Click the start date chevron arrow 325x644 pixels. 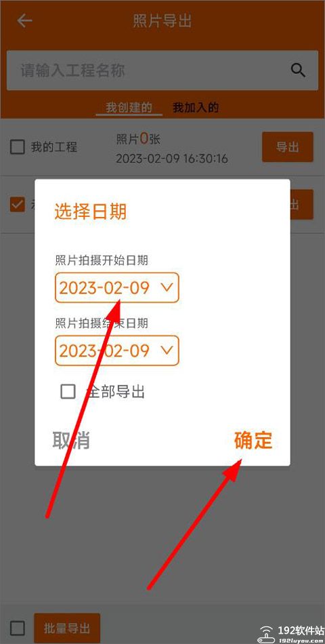point(167,287)
